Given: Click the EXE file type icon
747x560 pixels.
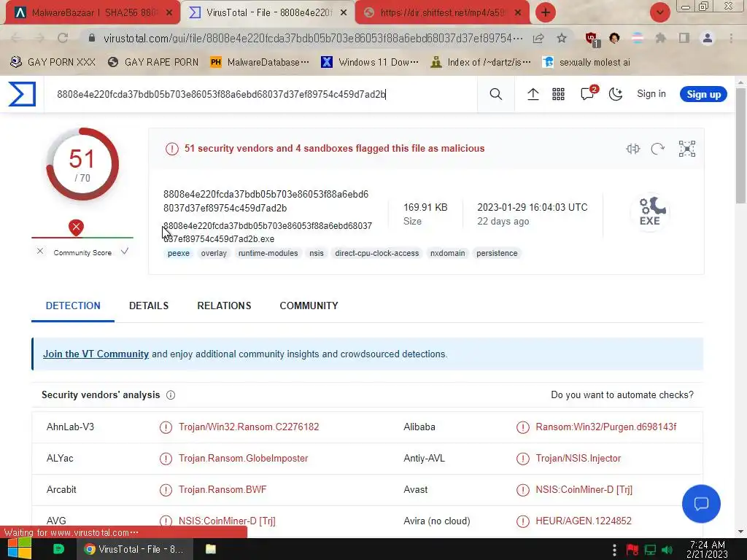Looking at the screenshot, I should pos(650,211).
